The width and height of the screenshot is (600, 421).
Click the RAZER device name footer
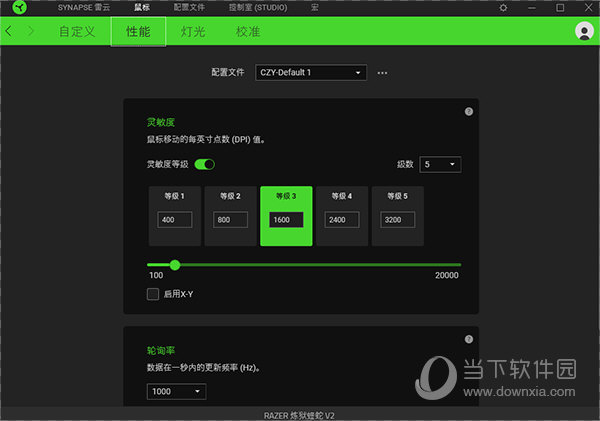[299, 415]
